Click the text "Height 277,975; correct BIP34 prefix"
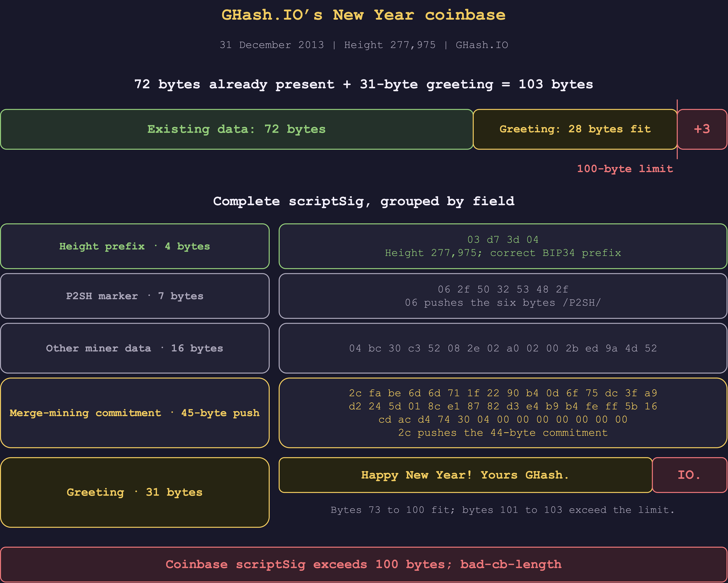The height and width of the screenshot is (583, 728). pyautogui.click(x=503, y=253)
